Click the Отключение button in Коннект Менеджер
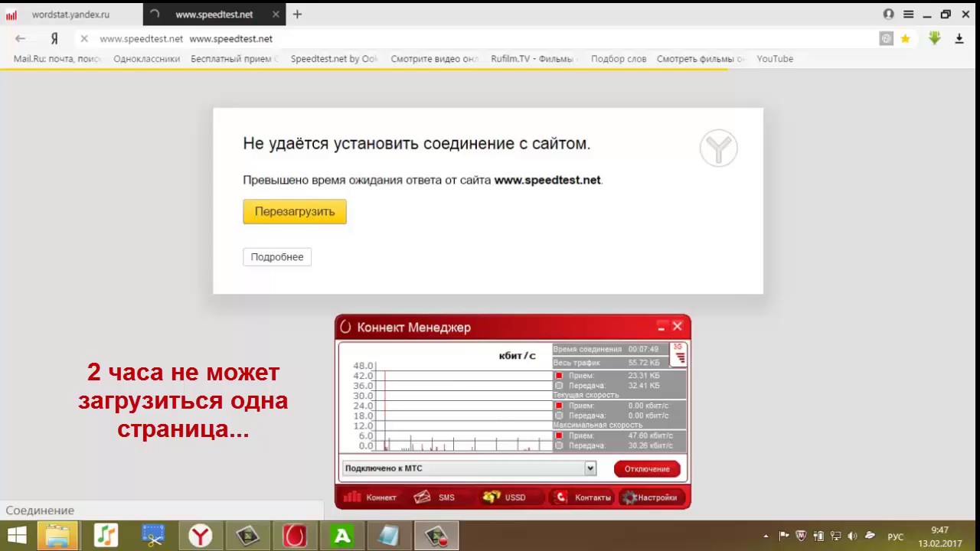The image size is (980, 551). (647, 468)
